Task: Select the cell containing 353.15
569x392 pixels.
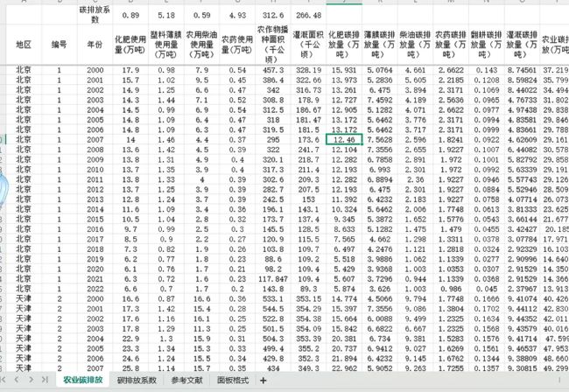Action: click(x=308, y=298)
